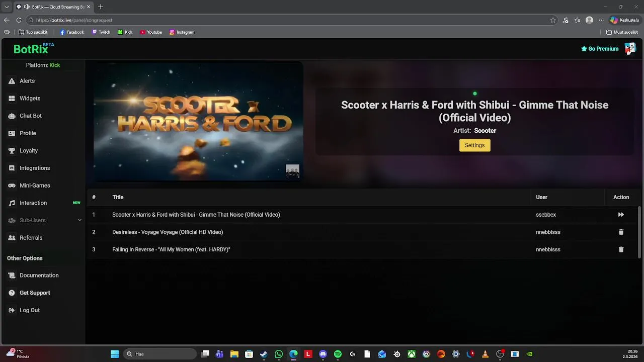Click the browser back arrow
644x362 pixels.
pos(7,20)
